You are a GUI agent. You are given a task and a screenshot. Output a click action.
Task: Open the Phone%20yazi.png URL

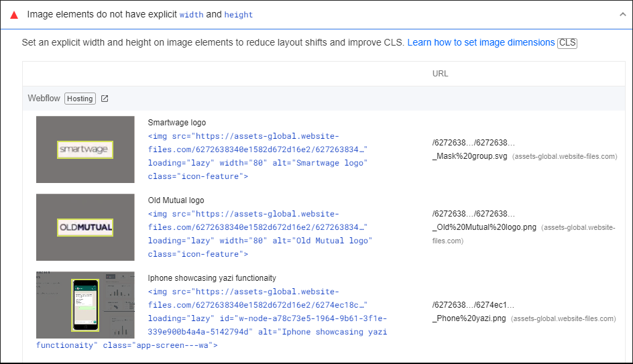[469, 318]
